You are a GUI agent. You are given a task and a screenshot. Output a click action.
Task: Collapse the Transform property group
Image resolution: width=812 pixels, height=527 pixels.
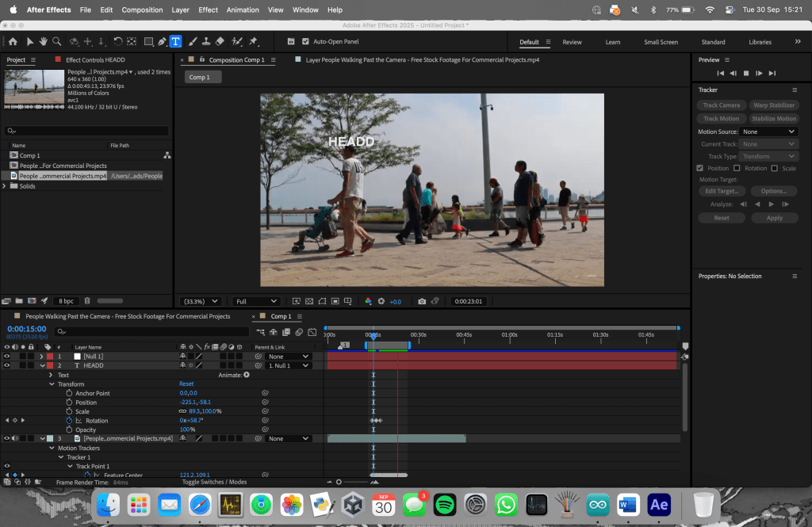[51, 384]
